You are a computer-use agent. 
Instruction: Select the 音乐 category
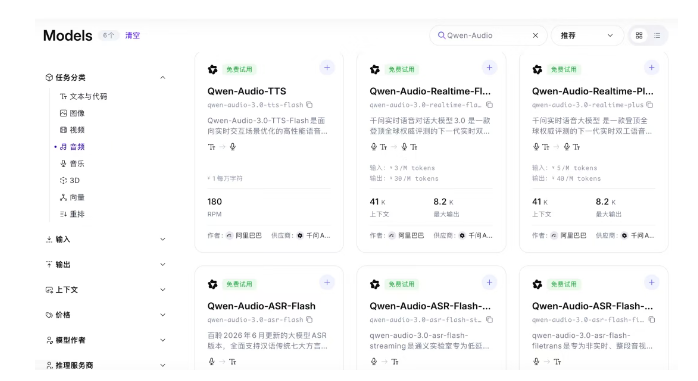[x=73, y=164]
